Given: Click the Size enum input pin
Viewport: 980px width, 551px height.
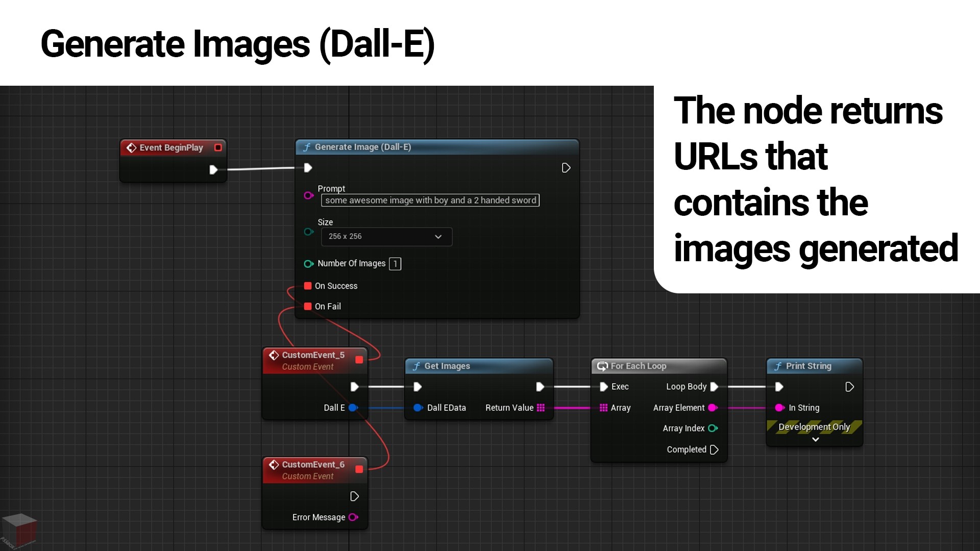Looking at the screenshot, I should (x=308, y=232).
